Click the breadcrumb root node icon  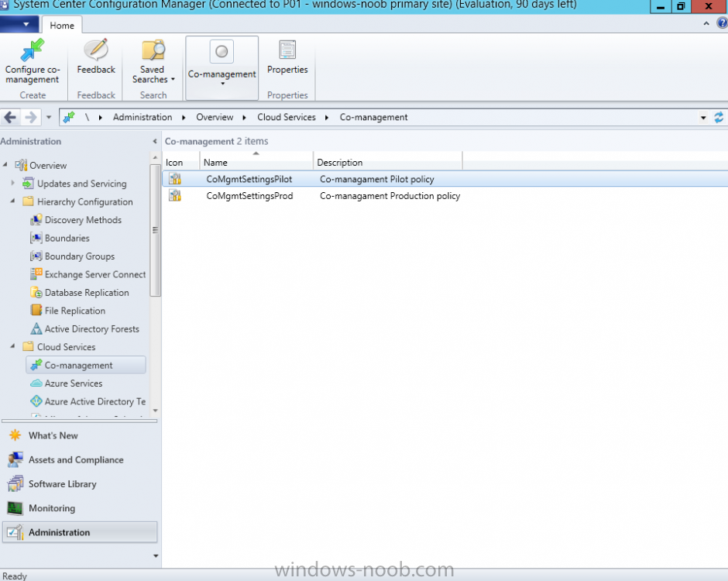click(x=69, y=117)
